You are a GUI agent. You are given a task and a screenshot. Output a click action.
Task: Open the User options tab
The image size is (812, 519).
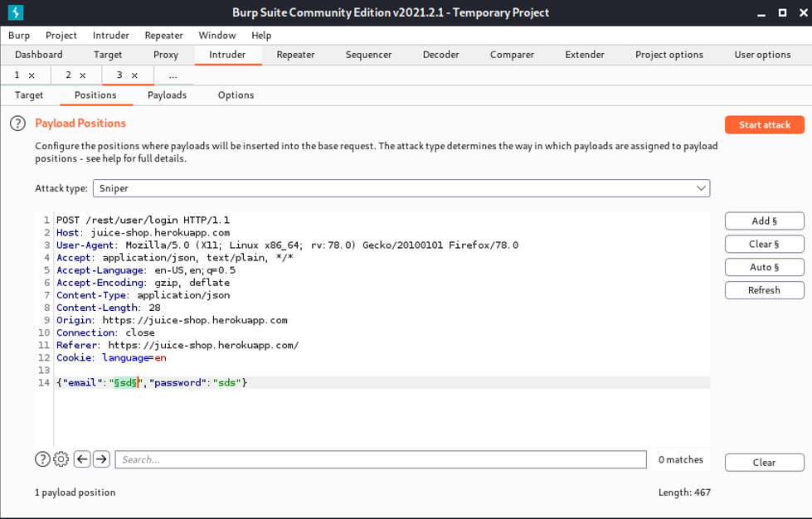click(x=762, y=55)
